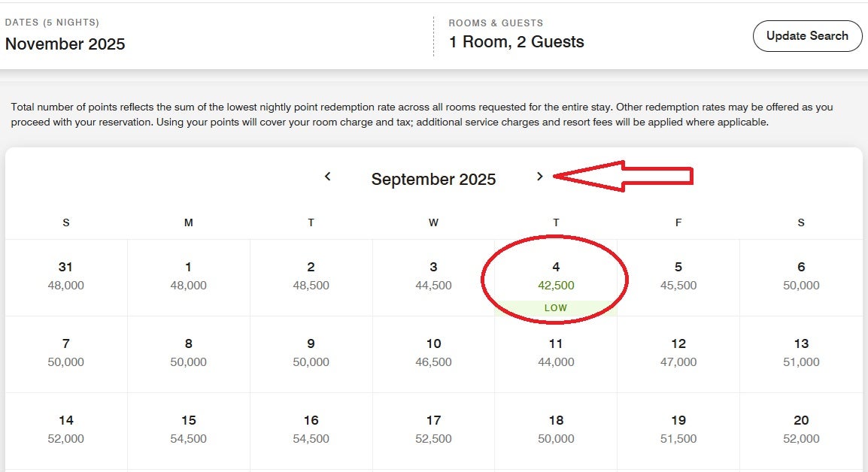This screenshot has width=868, height=472.
Task: Go to previous month with left chevron
Action: pyautogui.click(x=328, y=177)
